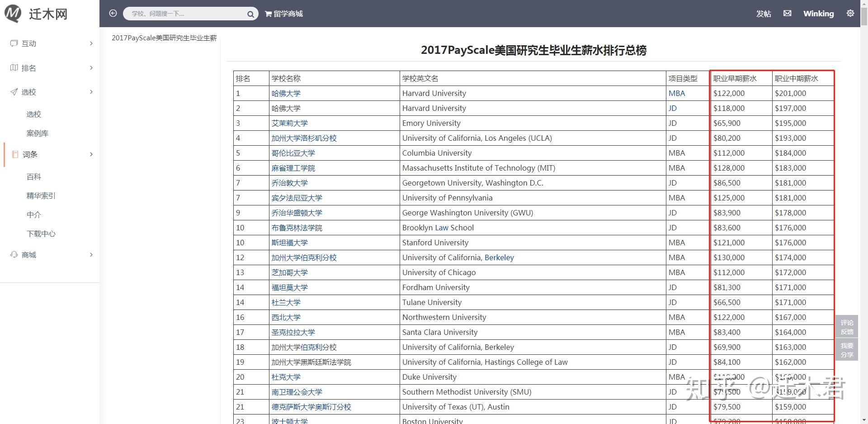Open the 精华索引 submenu item
The image size is (868, 424).
[41, 196]
